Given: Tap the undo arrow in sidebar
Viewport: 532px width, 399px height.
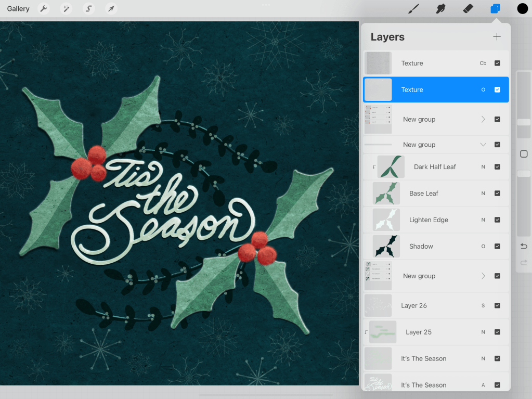Looking at the screenshot, I should point(524,246).
